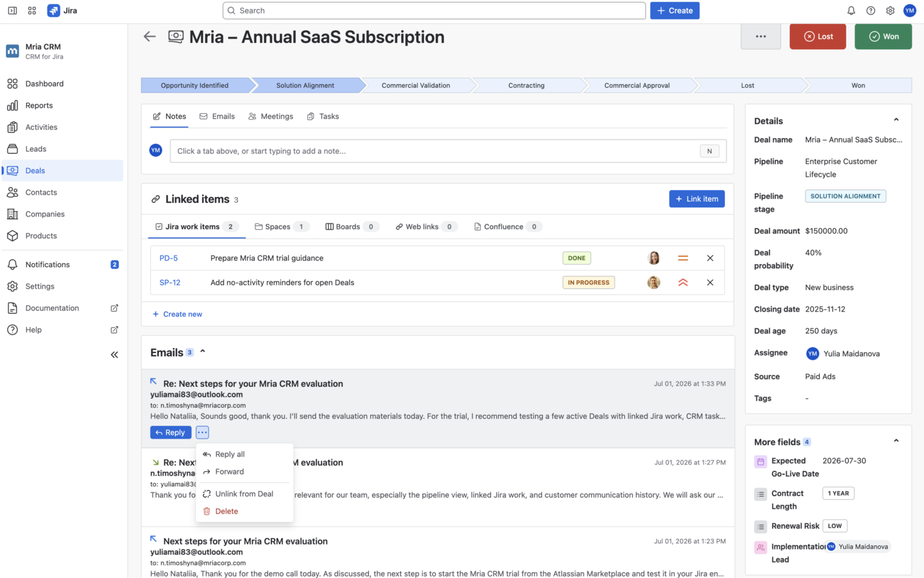The width and height of the screenshot is (924, 578).
Task: Open Reports in the sidebar
Action: [x=62, y=105]
